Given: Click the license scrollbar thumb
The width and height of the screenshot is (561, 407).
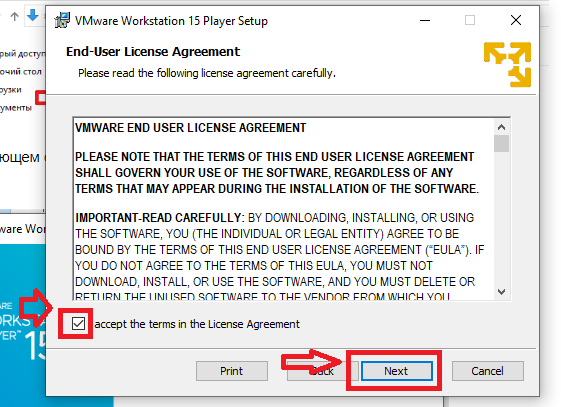Looking at the screenshot, I should tap(501, 143).
